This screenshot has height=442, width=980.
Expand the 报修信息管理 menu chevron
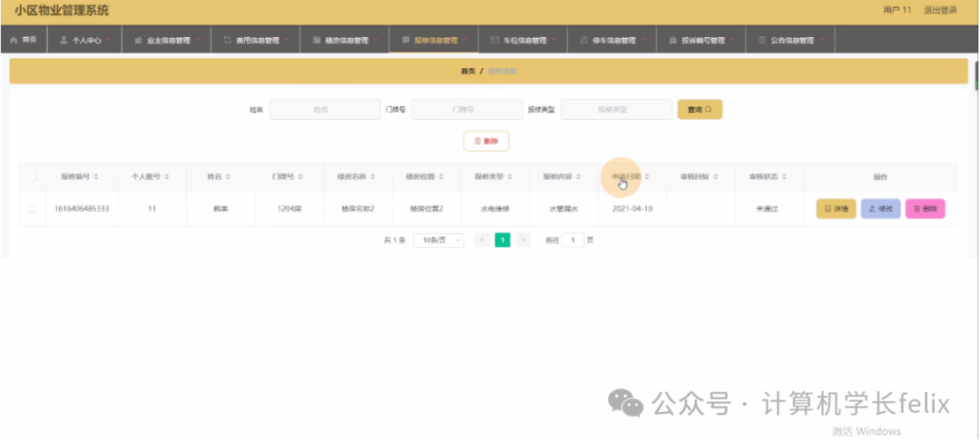[465, 40]
